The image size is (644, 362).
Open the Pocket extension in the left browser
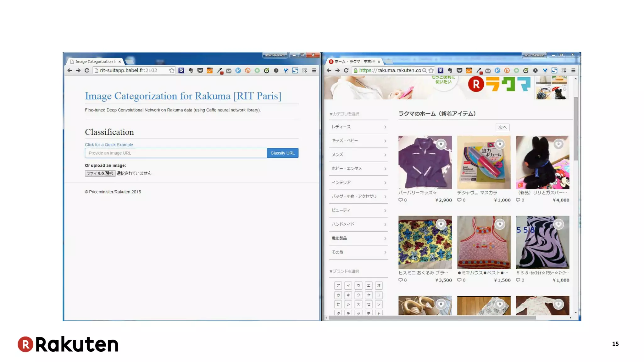click(x=200, y=70)
